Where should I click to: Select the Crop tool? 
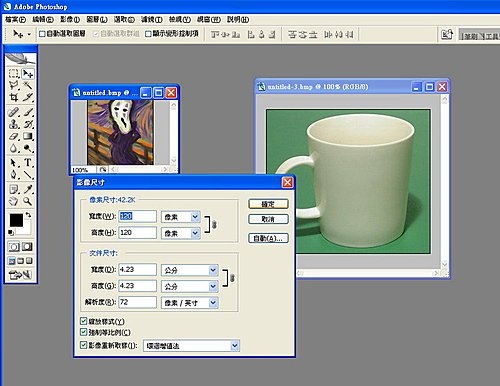(14, 97)
